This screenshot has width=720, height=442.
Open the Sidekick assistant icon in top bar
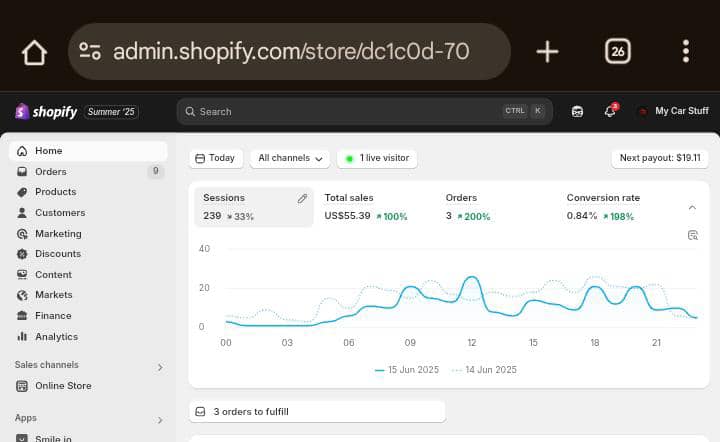[578, 112]
